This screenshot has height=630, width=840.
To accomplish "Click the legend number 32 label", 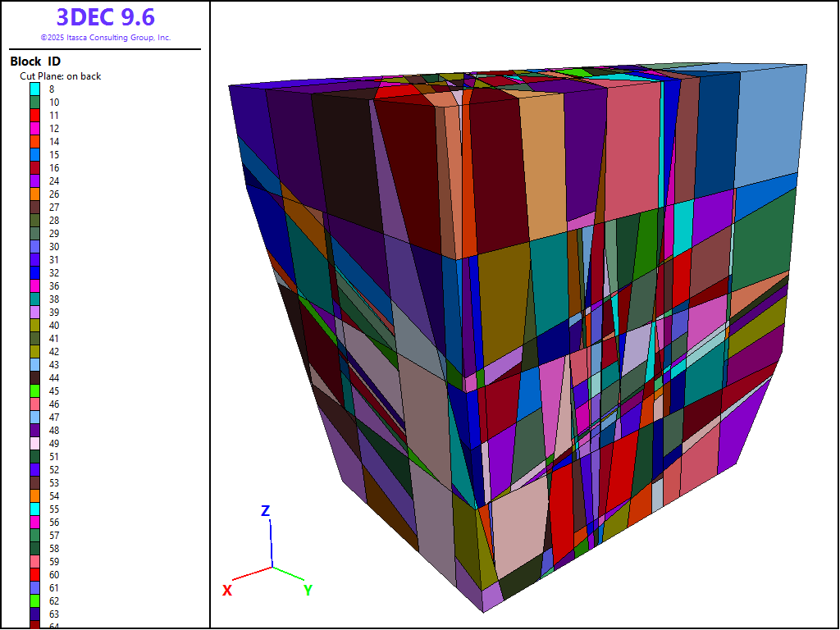I will pyautogui.click(x=54, y=272).
